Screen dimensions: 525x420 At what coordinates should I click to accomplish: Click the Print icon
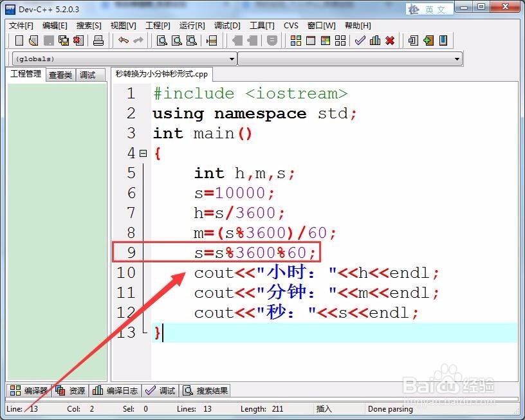(x=98, y=40)
